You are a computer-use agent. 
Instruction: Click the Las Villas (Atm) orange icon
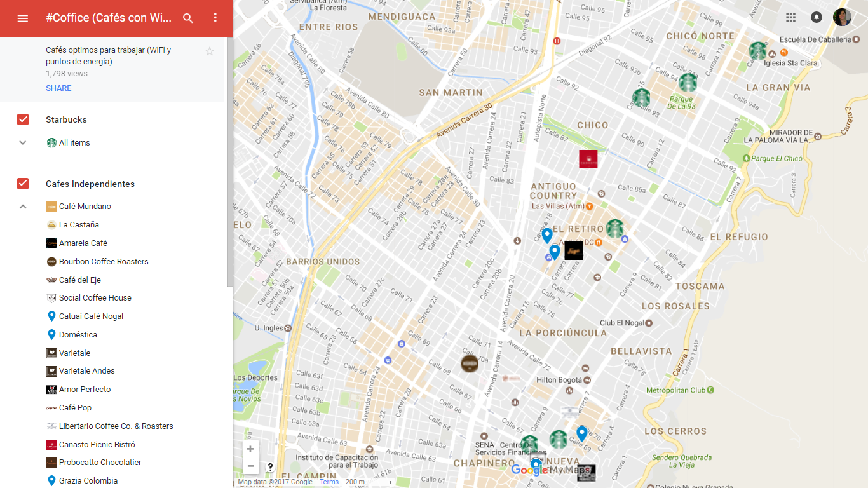click(590, 206)
